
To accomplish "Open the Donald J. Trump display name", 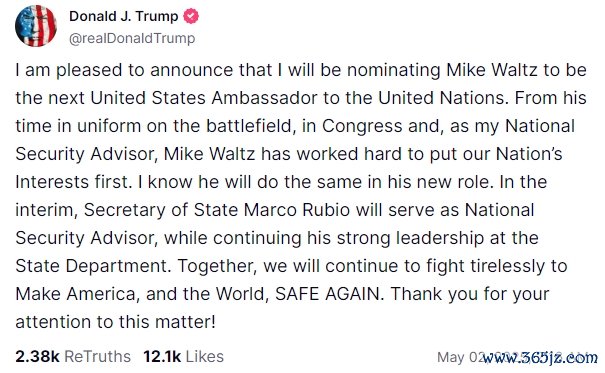I will [123, 16].
